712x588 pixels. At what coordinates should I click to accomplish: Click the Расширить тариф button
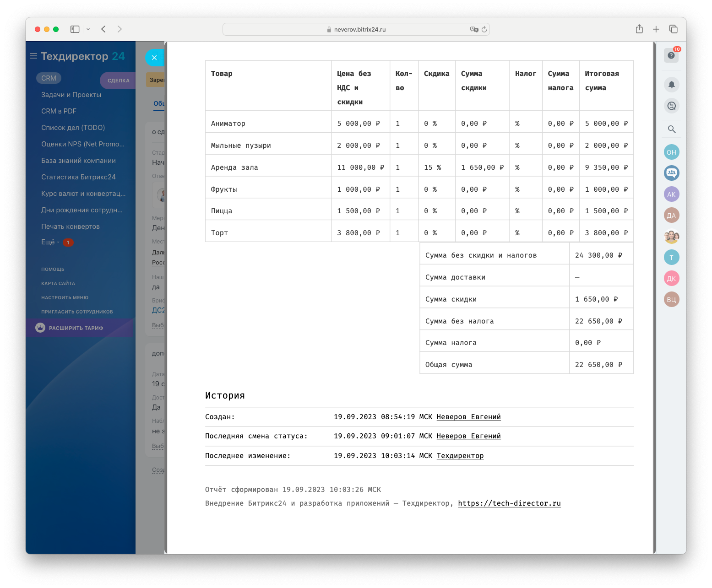(76, 328)
